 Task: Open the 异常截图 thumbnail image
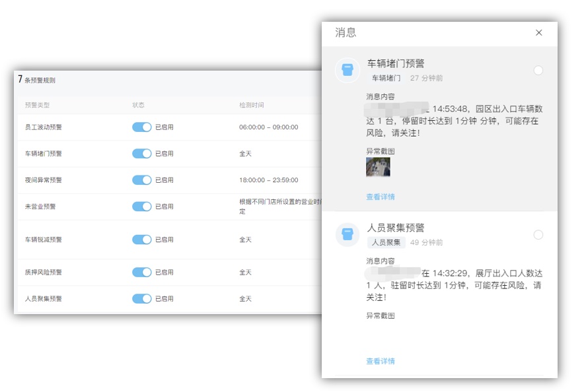click(378, 167)
